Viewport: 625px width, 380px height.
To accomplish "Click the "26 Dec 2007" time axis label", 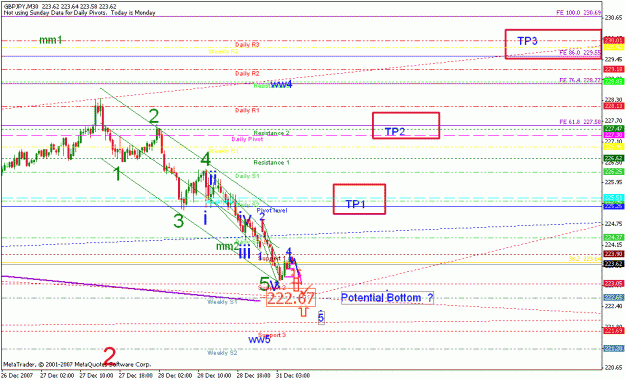I will [17, 376].
